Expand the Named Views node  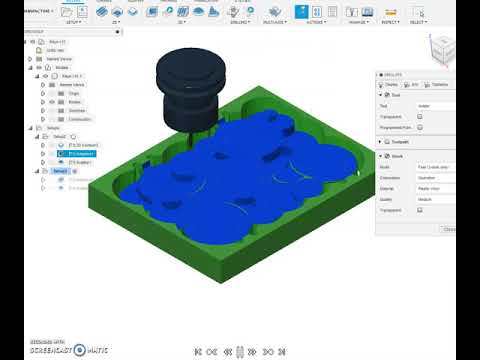[30, 59]
